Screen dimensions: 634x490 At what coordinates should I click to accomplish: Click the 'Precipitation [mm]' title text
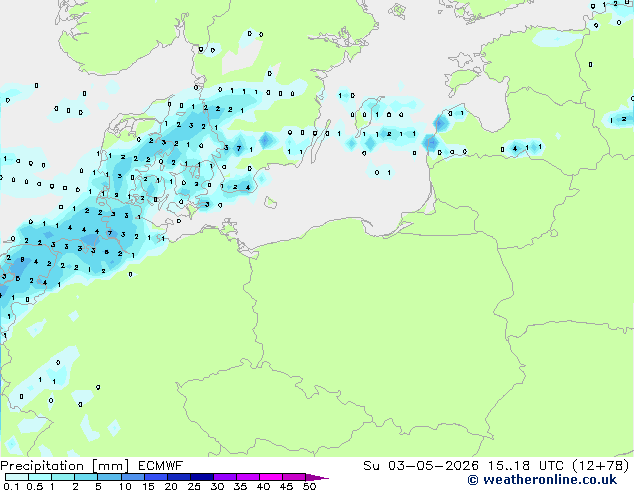tap(64, 466)
